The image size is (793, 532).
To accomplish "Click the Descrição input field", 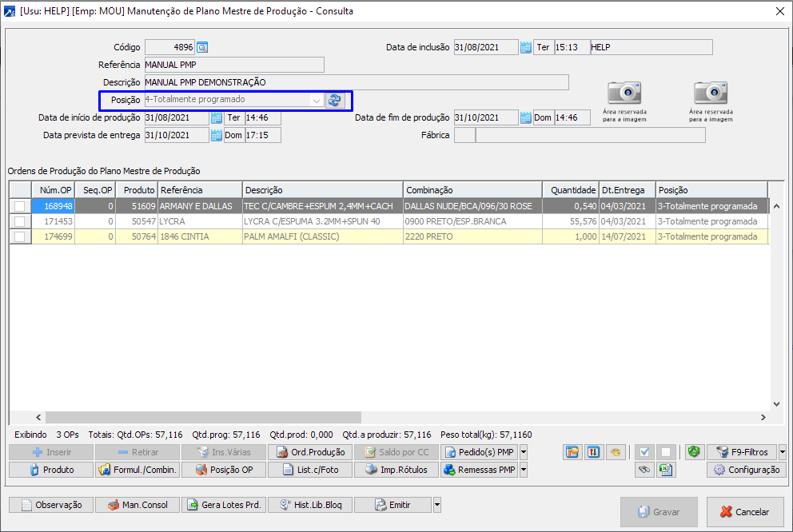I will click(x=357, y=82).
